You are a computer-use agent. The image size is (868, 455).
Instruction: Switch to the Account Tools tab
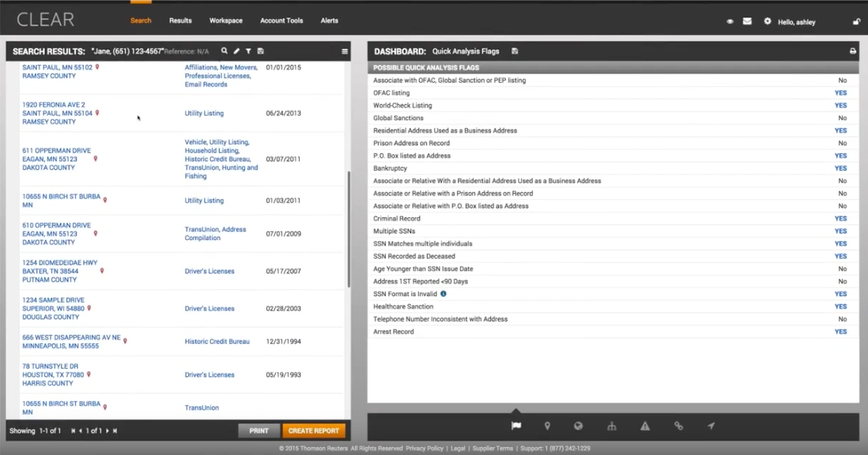coord(281,21)
